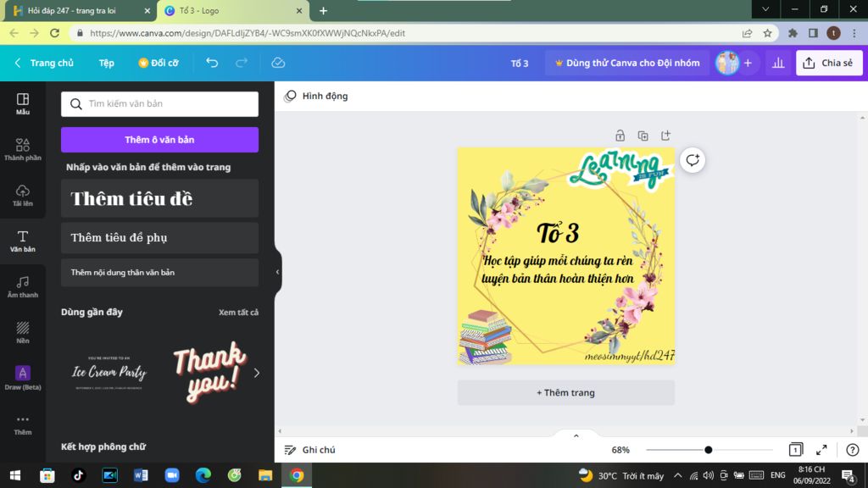This screenshot has height=488, width=868.
Task: Open Chrome extensions puzzle icon
Action: pos(793,33)
